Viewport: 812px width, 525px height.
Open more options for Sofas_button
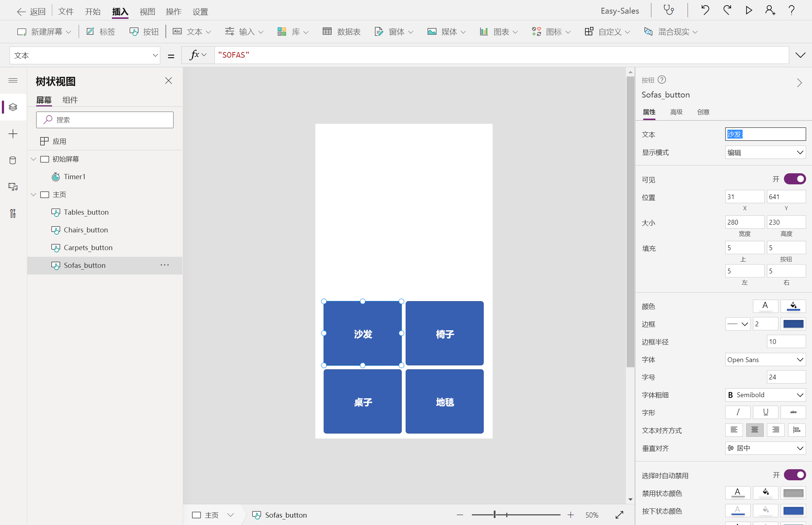(165, 265)
